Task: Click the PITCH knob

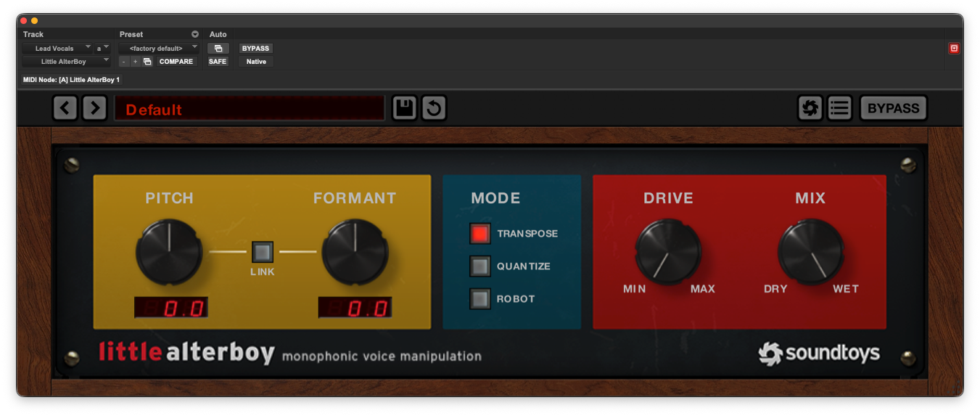Action: tap(169, 252)
